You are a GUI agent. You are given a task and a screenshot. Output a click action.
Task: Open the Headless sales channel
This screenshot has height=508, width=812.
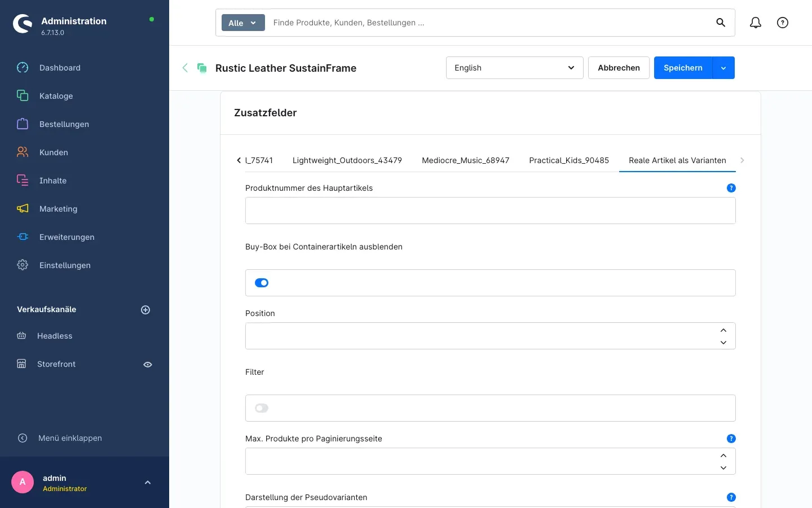coord(55,336)
